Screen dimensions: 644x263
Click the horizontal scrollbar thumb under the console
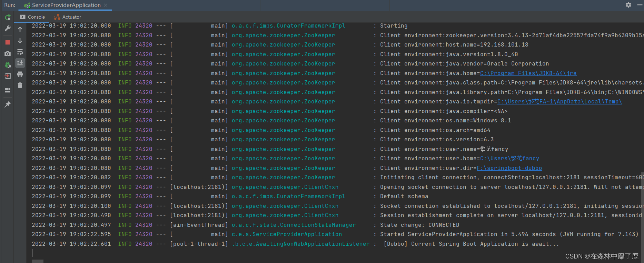point(38,261)
